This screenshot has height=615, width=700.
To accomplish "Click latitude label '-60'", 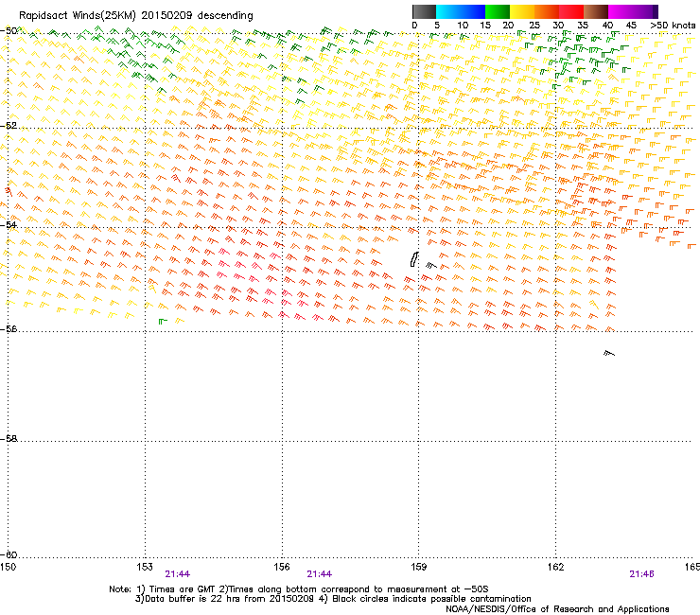I will (x=9, y=554).
